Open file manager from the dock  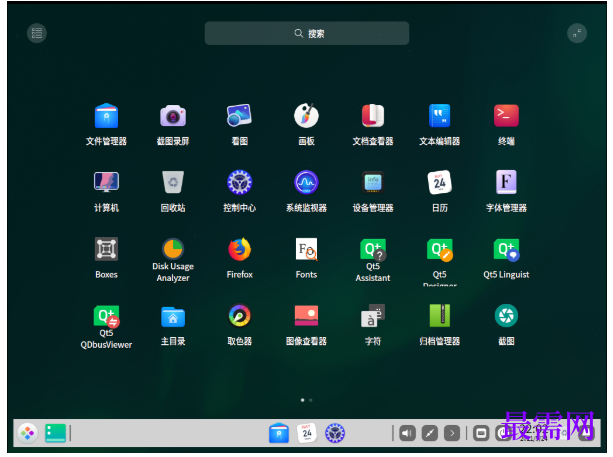pyautogui.click(x=279, y=433)
